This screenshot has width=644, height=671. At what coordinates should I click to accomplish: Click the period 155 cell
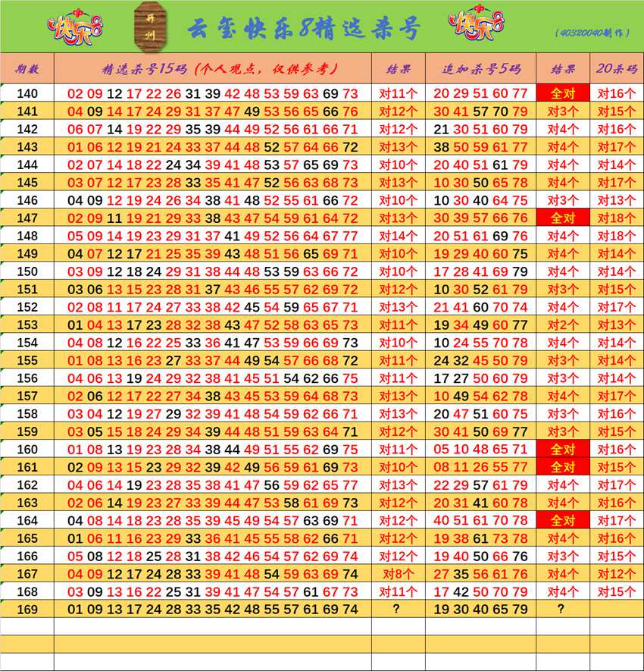(x=27, y=360)
